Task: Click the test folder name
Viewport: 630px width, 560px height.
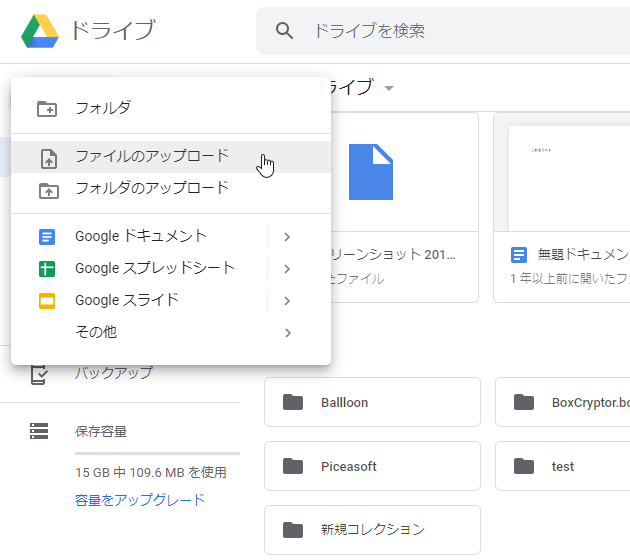Action: 562,467
